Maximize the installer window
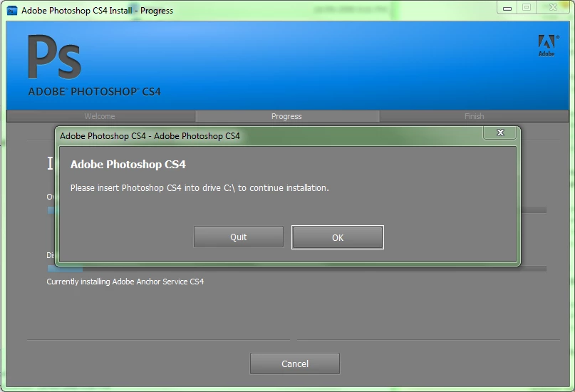Screen dimensions: 575x392 527,8
